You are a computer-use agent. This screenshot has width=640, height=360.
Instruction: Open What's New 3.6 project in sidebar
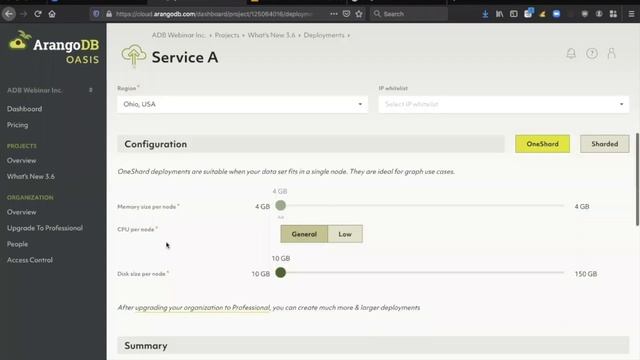(x=31, y=176)
